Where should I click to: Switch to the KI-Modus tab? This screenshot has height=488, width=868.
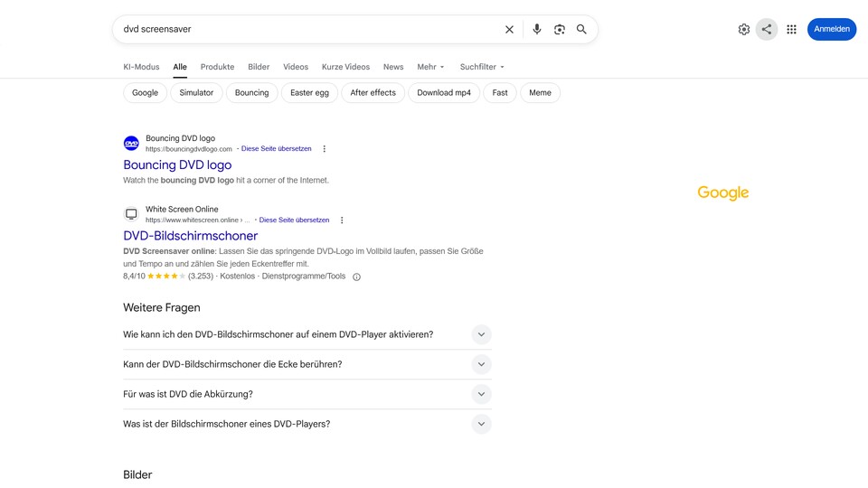[x=141, y=67]
